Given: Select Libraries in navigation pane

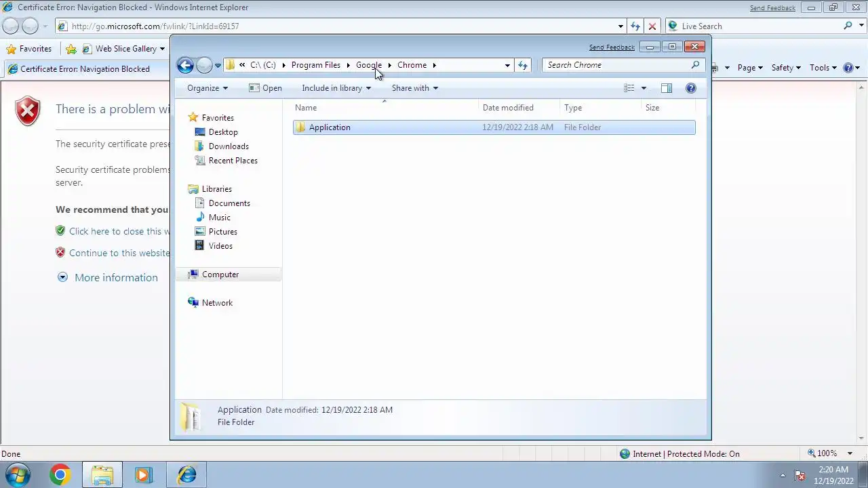Looking at the screenshot, I should tap(216, 189).
